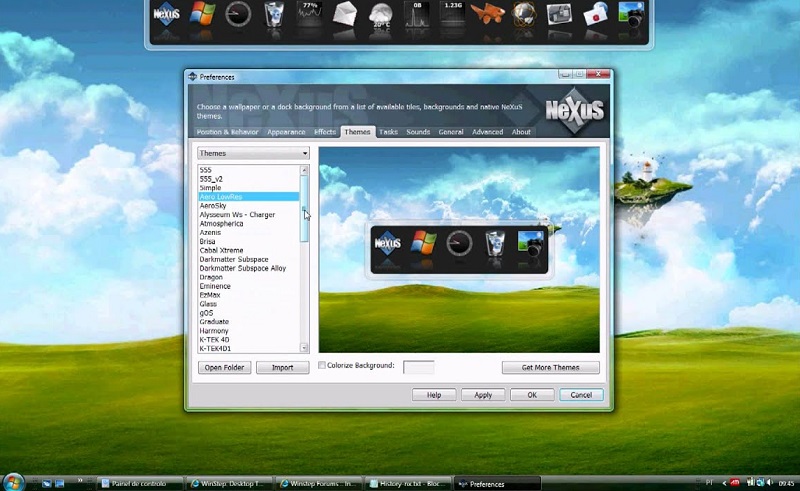Open the Tasks tab

(x=388, y=132)
